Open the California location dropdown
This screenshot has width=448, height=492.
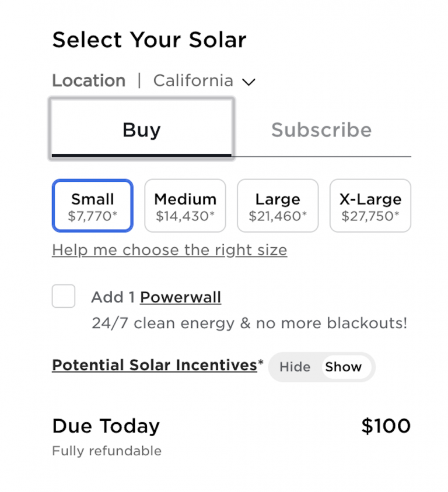[x=204, y=81]
